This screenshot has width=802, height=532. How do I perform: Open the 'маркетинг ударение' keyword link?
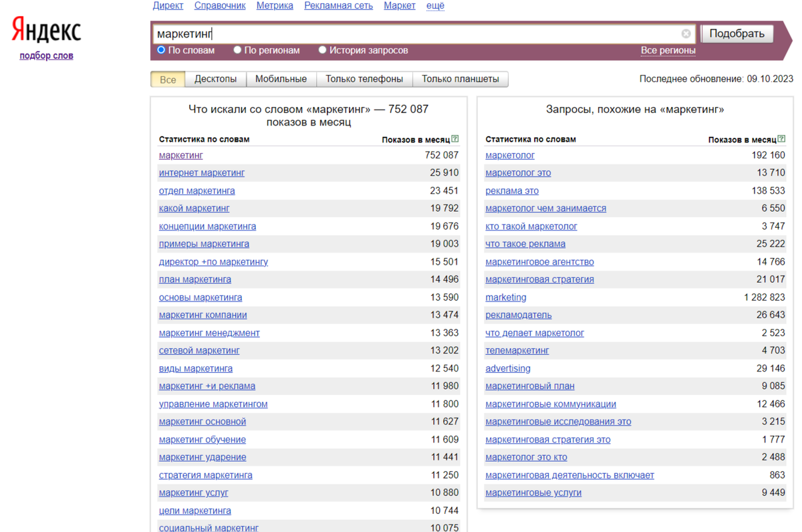pos(203,457)
